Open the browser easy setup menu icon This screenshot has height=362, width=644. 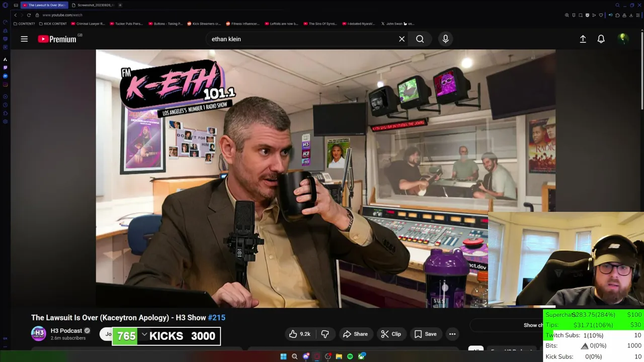(x=638, y=15)
